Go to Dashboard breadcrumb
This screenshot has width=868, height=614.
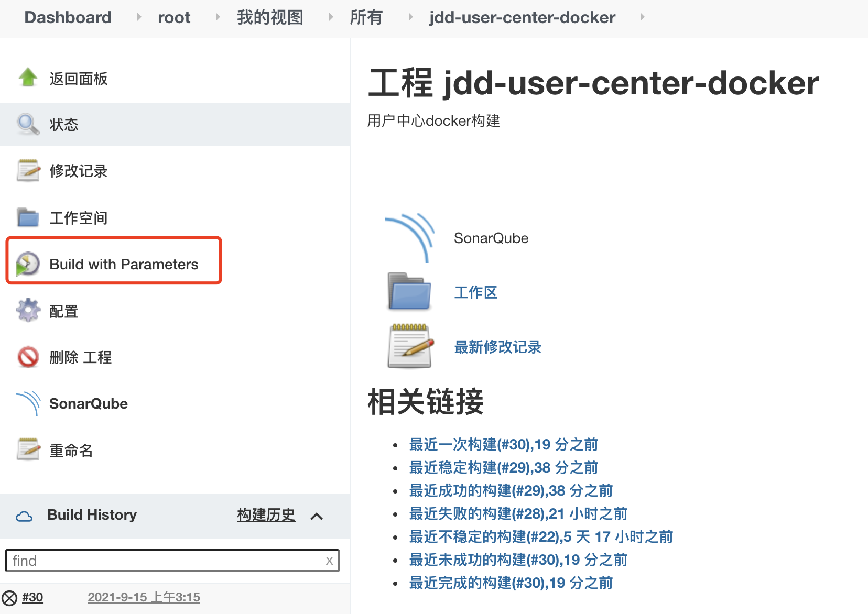click(x=68, y=17)
